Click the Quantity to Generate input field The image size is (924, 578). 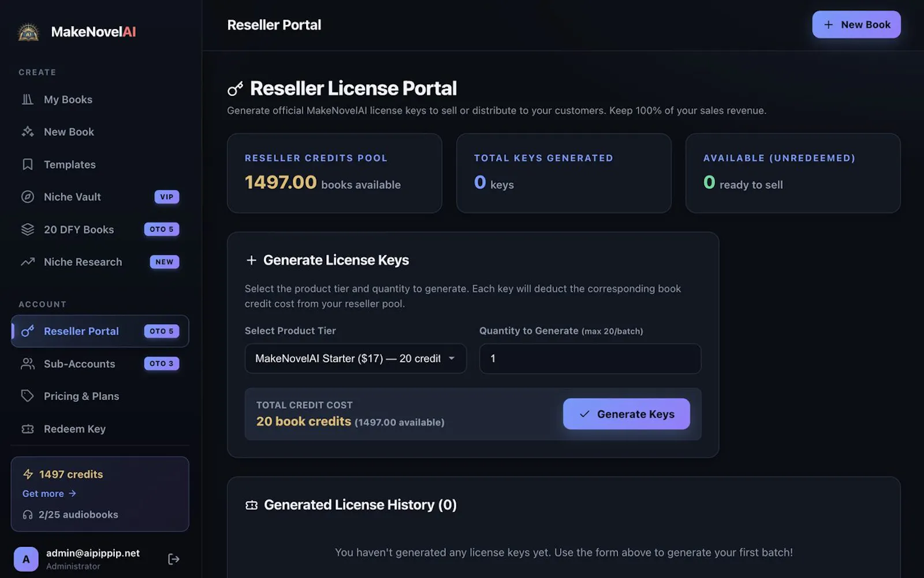[590, 358]
